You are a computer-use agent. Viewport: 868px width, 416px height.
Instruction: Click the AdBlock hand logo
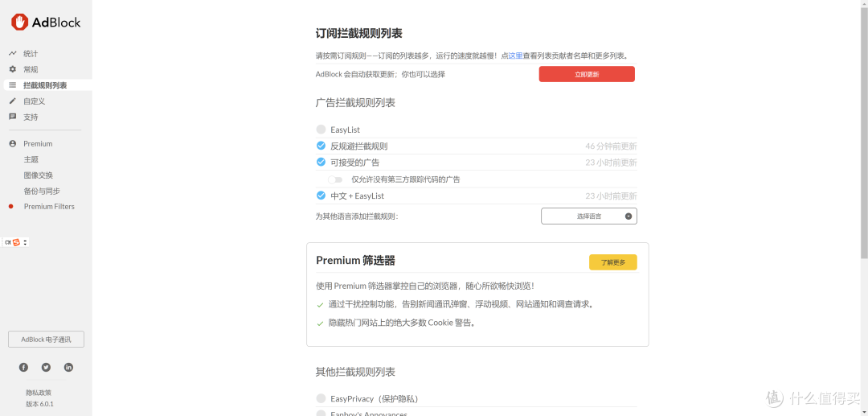click(19, 23)
